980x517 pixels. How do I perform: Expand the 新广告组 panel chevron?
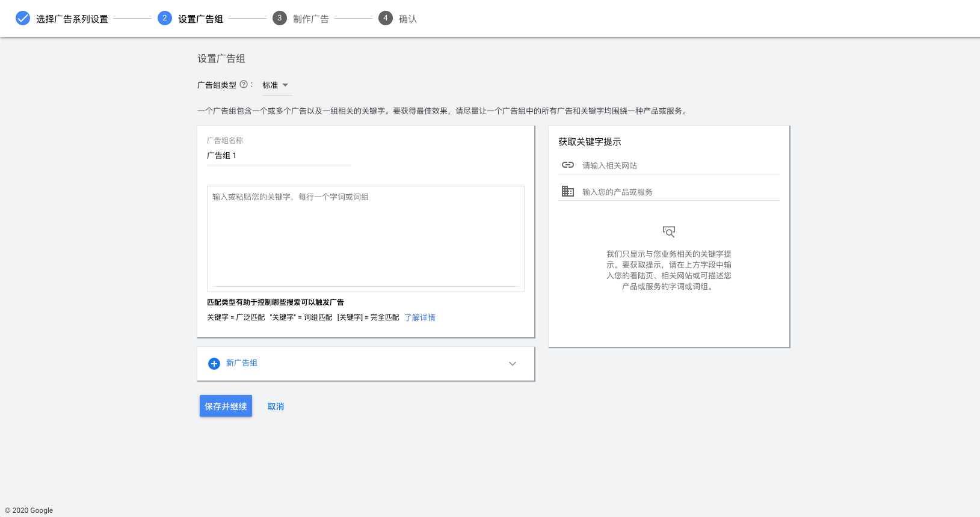513,364
